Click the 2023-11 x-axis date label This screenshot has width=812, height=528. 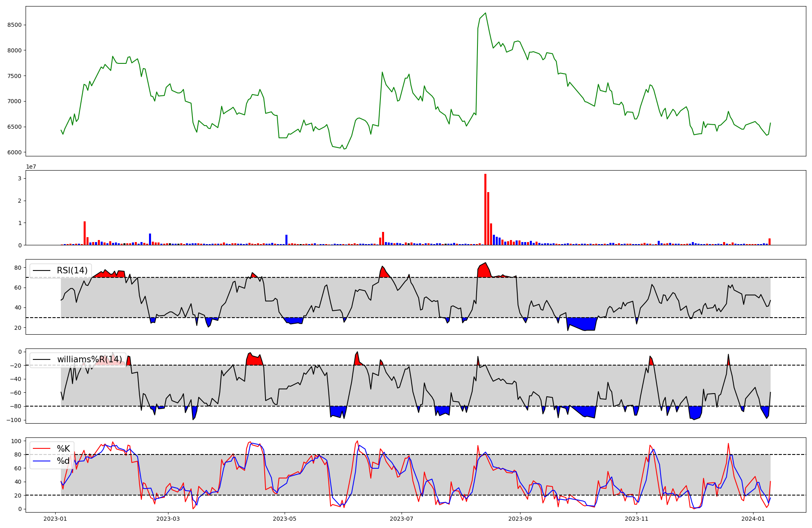pos(637,519)
